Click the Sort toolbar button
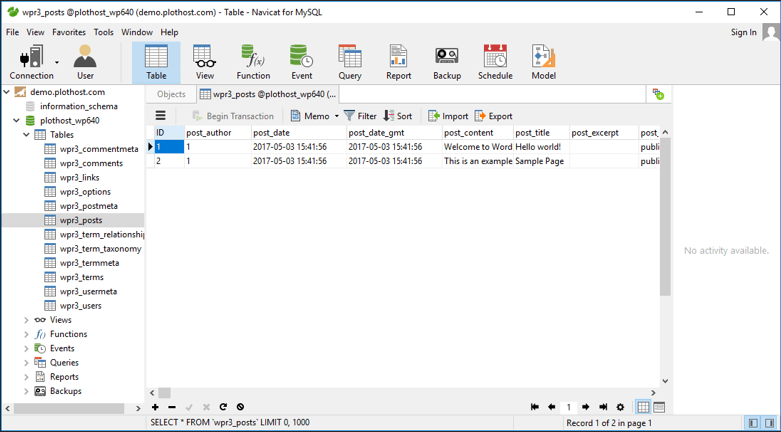The width and height of the screenshot is (781, 432). tap(397, 116)
